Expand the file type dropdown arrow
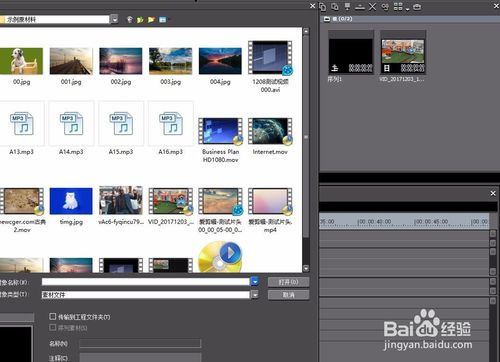The height and width of the screenshot is (362, 500). click(255, 294)
